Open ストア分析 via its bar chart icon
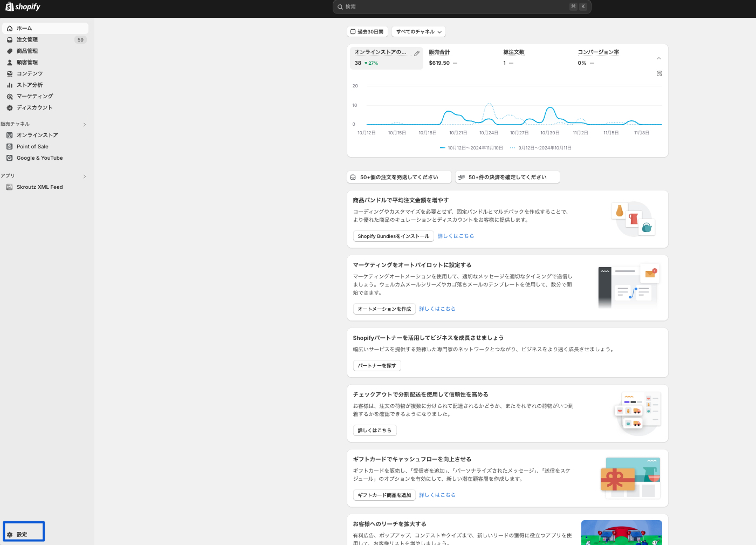The image size is (756, 545). click(10, 85)
